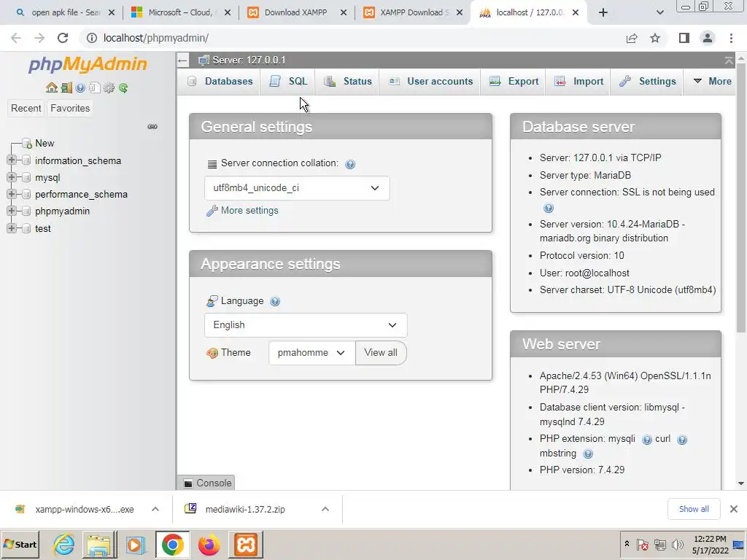Click the phpMyAdmin logo
Screen dimensions: 747x560
pyautogui.click(x=88, y=64)
